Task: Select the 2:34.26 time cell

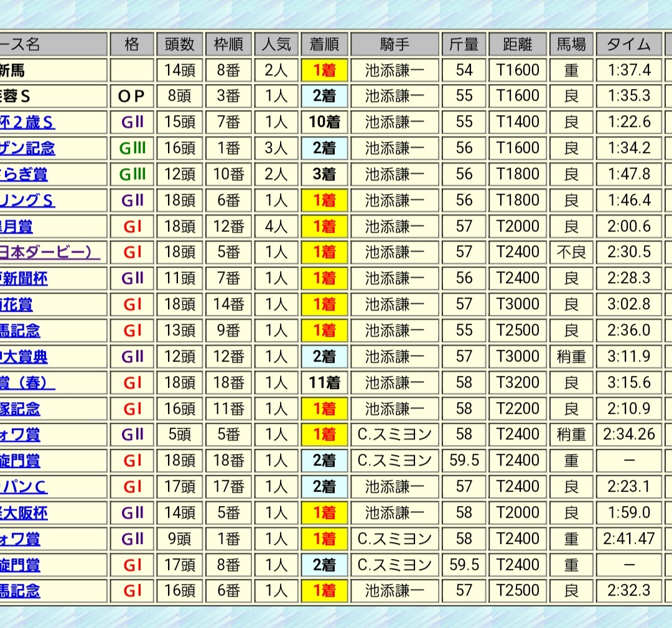Action: [628, 434]
